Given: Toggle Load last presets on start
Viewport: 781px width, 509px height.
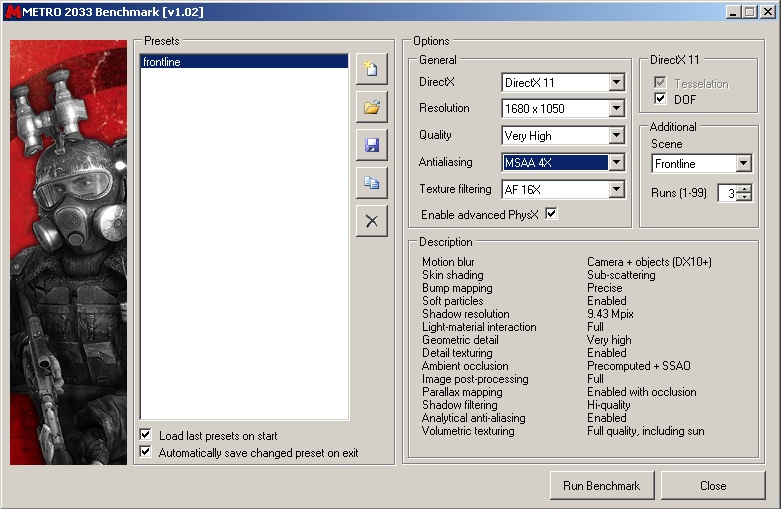Looking at the screenshot, I should [145, 435].
